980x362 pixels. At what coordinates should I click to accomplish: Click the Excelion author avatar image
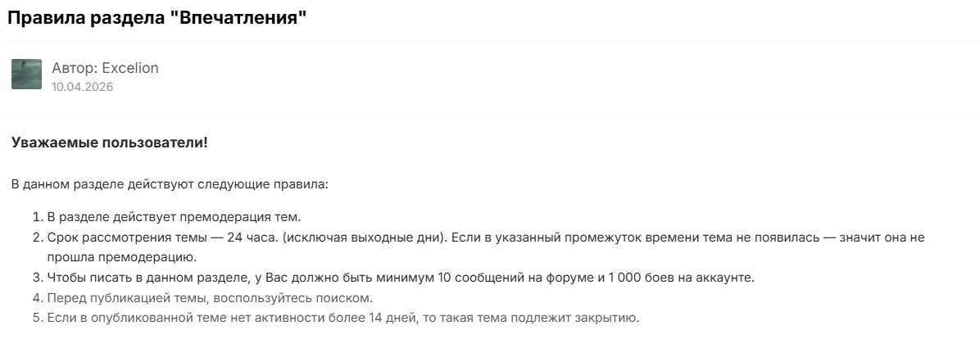(x=27, y=75)
